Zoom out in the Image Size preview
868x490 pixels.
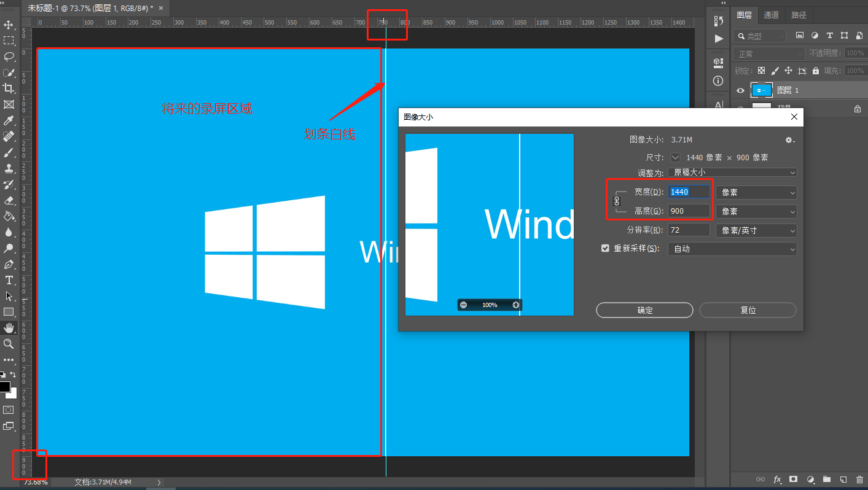tap(463, 305)
